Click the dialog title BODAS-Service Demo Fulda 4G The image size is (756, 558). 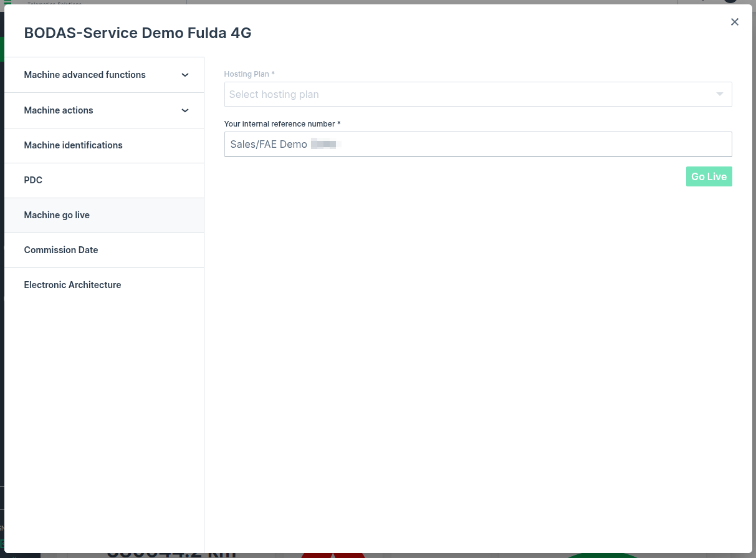(x=138, y=33)
